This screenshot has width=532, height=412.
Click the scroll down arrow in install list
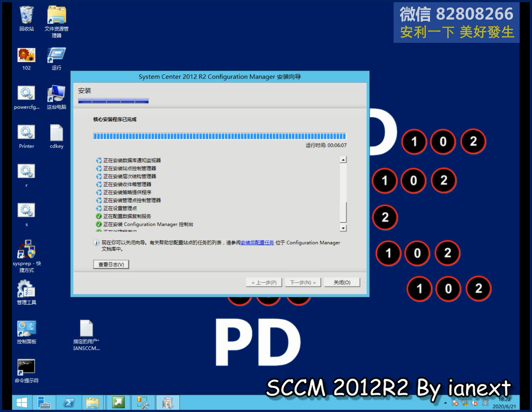click(343, 228)
